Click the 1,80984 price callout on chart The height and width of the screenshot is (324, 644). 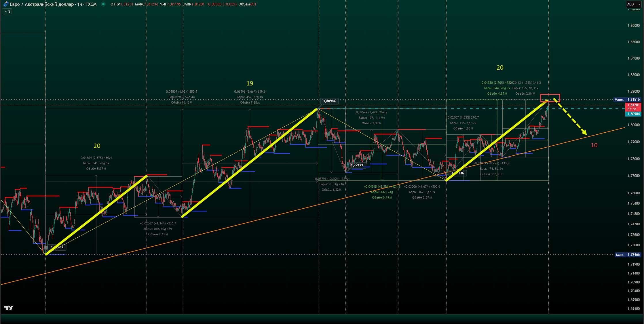point(329,101)
